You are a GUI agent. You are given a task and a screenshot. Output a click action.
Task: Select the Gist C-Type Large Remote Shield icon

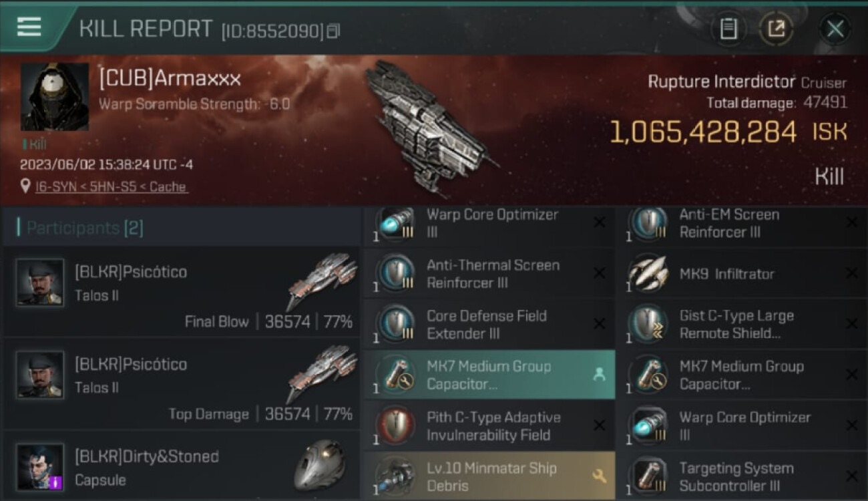point(648,324)
